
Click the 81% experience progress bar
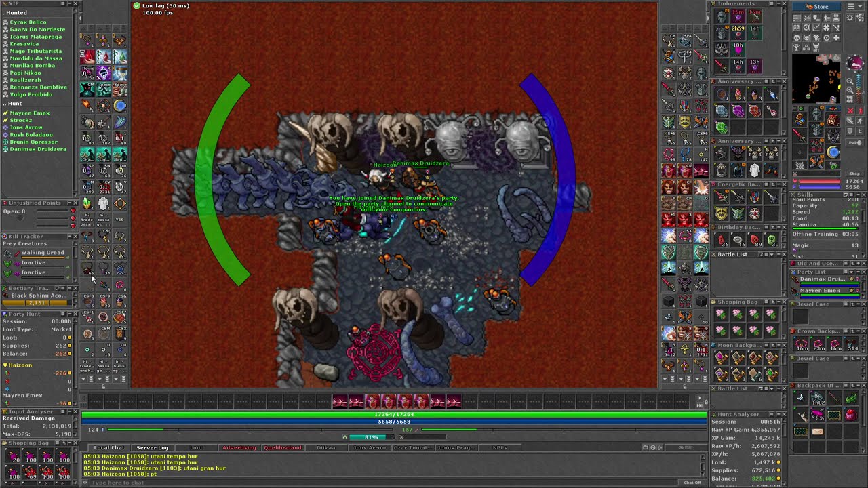[372, 437]
